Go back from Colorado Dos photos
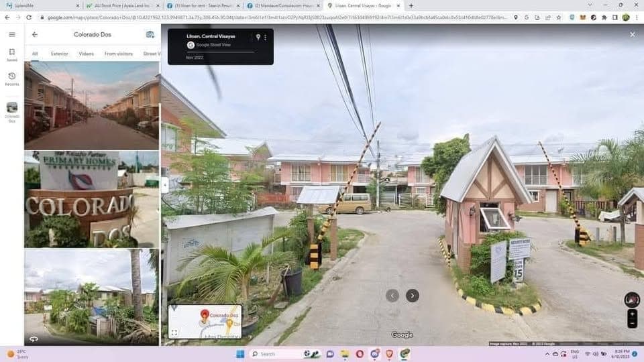Viewport: 644px width, 362px height. (35, 34)
